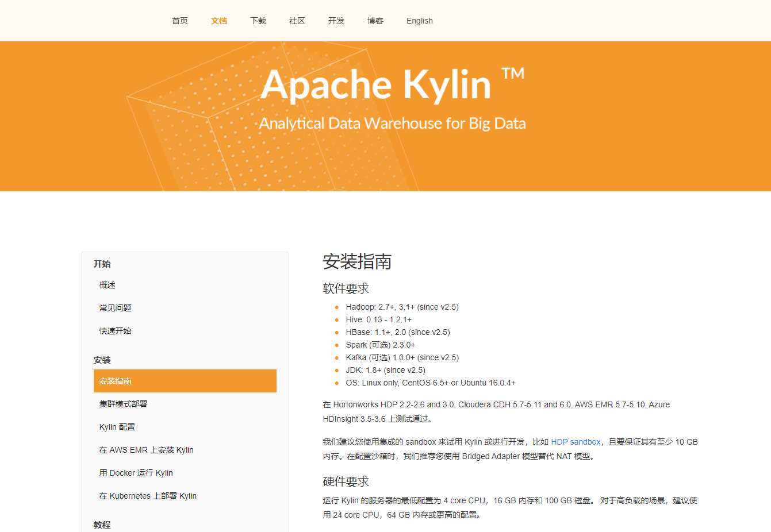Open 在 Kubernetes 上部署 Kylin
The image size is (771, 532).
click(x=148, y=496)
